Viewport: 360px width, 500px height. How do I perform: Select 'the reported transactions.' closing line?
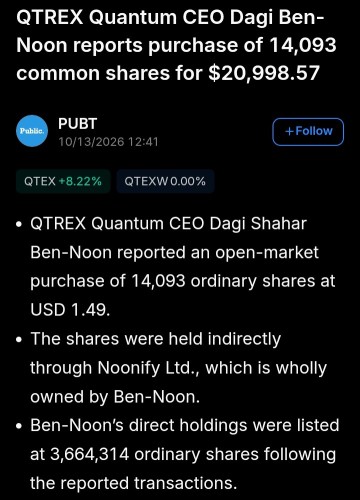click(x=133, y=483)
